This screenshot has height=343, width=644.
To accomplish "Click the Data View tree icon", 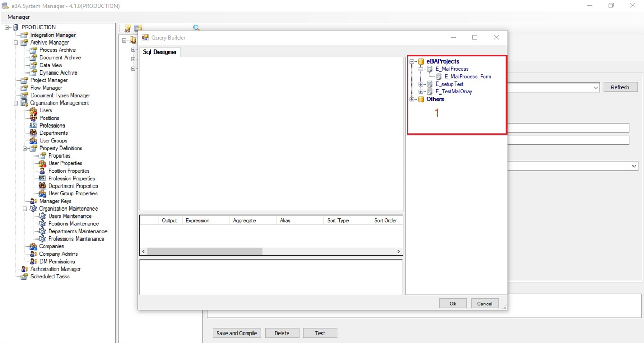I will [x=33, y=65].
